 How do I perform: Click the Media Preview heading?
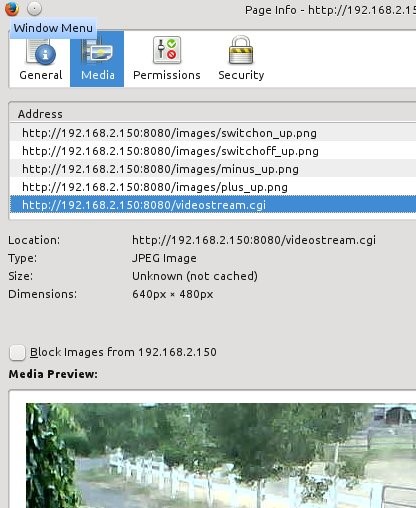pyautogui.click(x=53, y=374)
